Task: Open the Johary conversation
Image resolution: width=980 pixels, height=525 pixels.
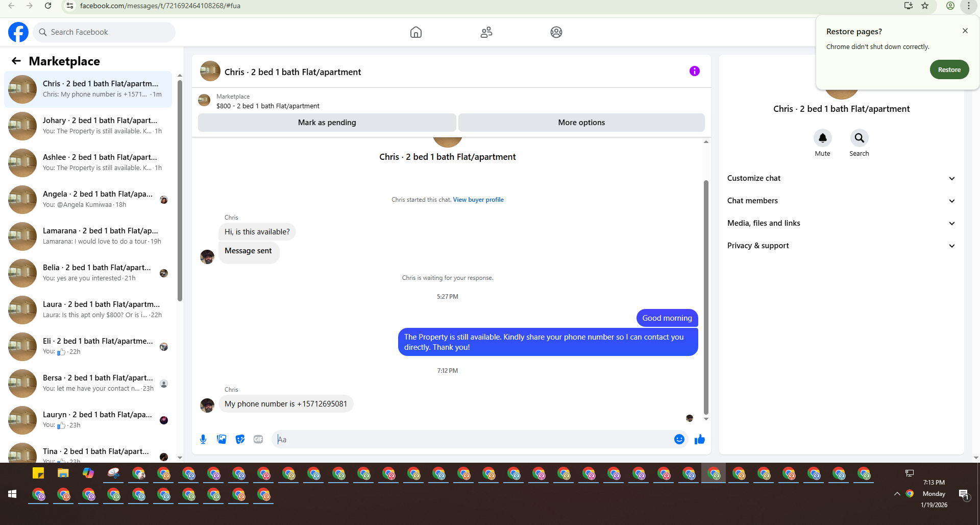Action: [x=88, y=126]
